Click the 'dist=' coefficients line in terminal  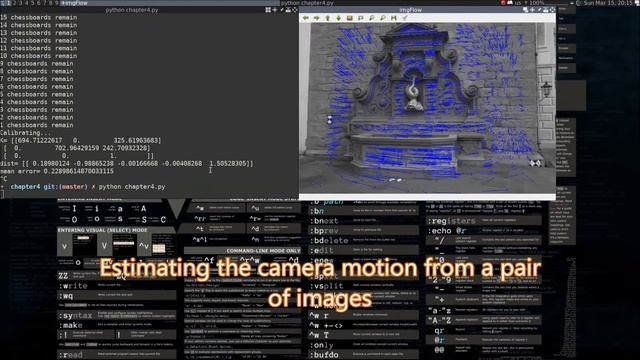(x=127, y=163)
